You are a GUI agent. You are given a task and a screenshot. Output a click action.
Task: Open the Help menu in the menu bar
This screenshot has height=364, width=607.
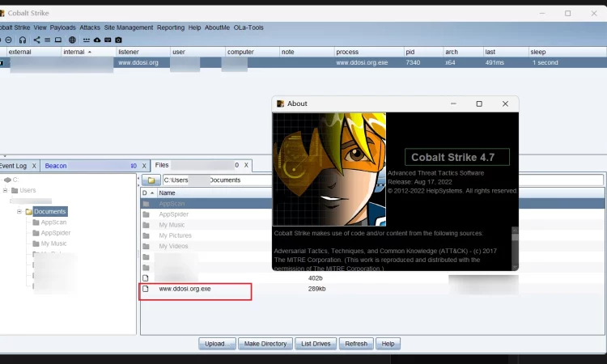[194, 28]
